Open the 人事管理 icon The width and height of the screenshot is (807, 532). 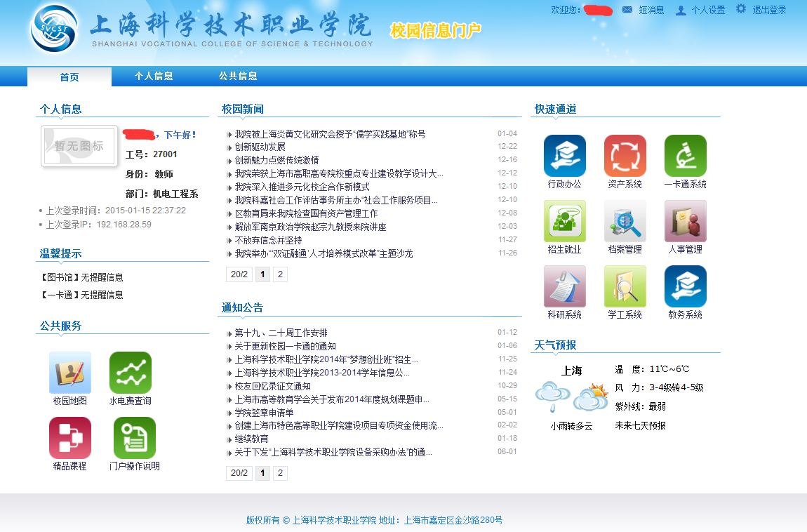685,221
